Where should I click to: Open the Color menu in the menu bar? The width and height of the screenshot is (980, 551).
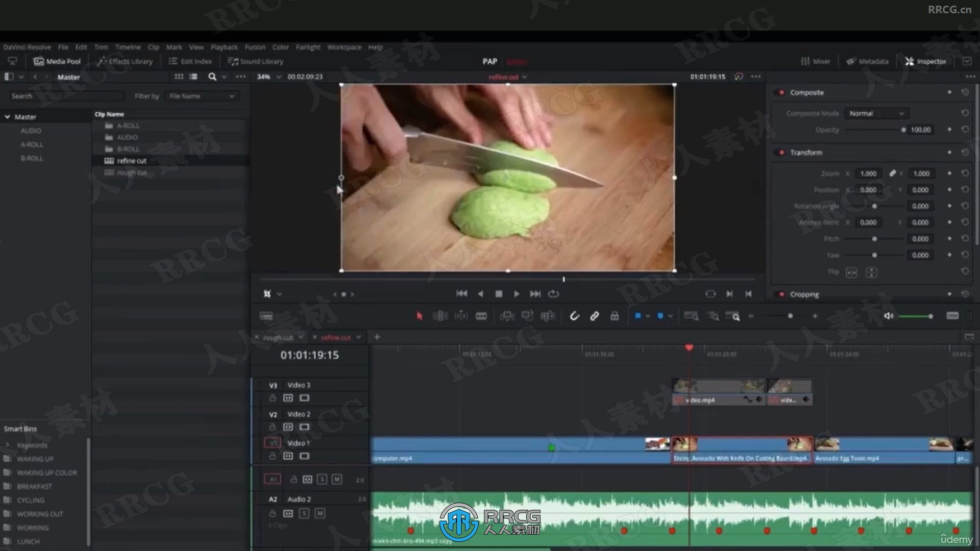tap(280, 46)
